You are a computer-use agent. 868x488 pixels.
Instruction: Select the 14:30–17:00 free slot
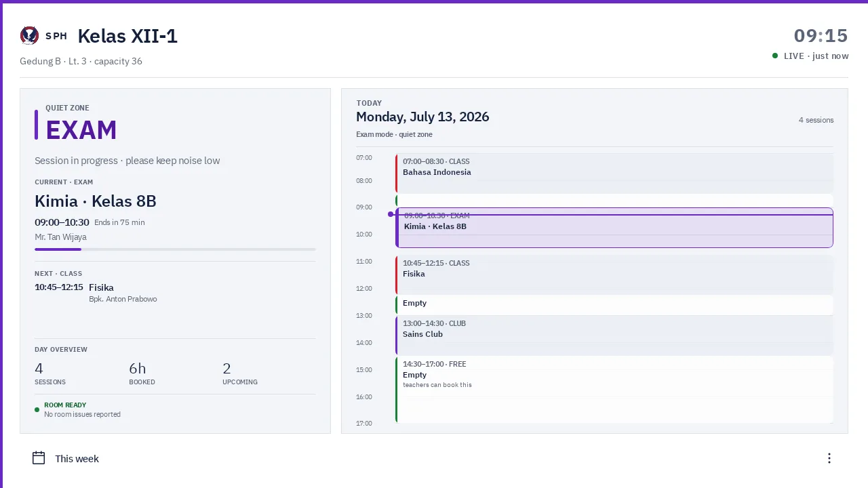tap(614, 390)
